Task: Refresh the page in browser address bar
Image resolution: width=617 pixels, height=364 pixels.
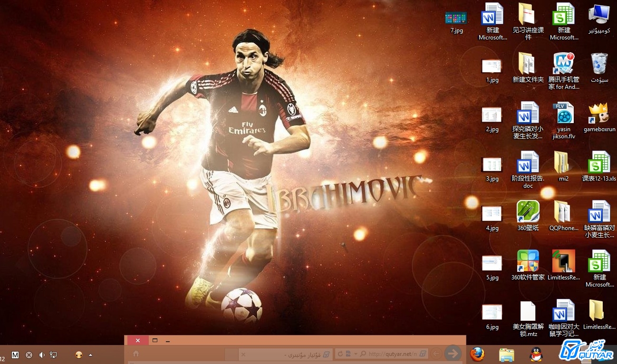Action: click(340, 354)
